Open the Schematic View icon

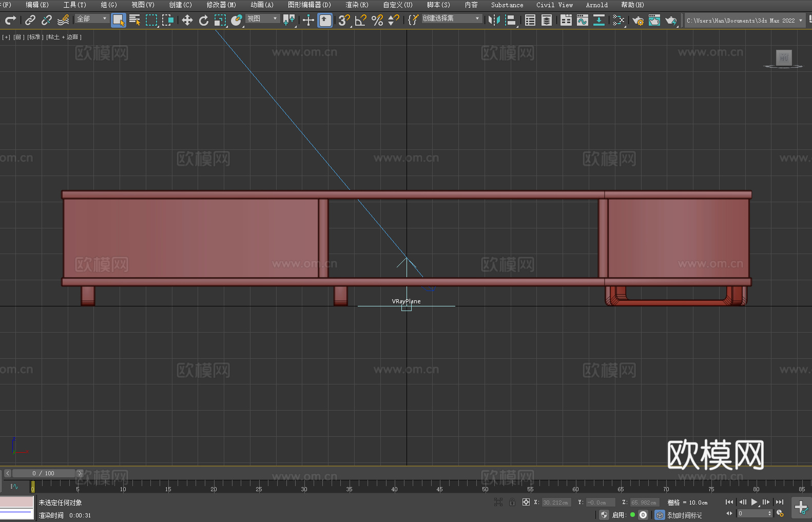click(x=599, y=20)
